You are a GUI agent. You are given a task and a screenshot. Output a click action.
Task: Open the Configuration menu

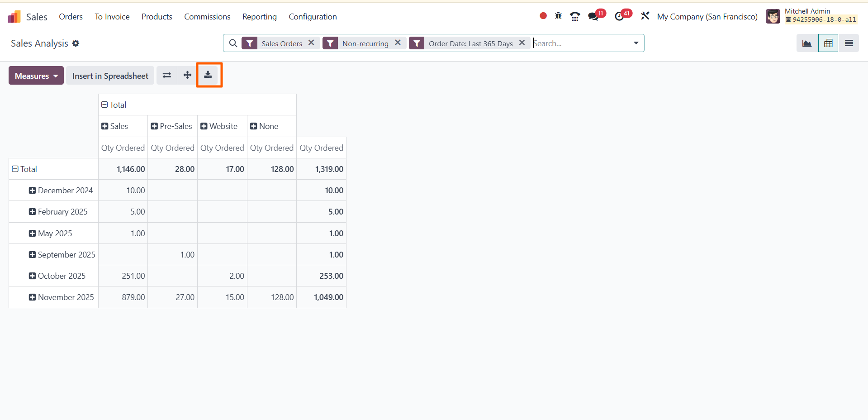pos(313,17)
